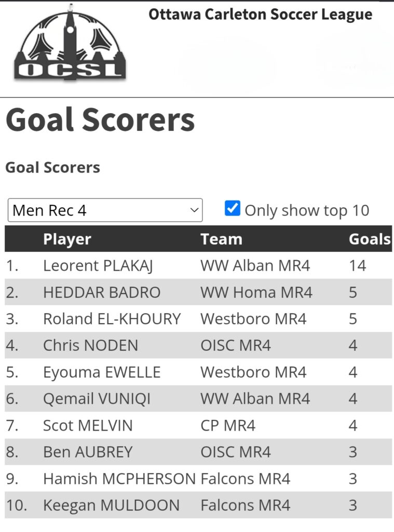Select Keegan MULDOON row

point(198,505)
